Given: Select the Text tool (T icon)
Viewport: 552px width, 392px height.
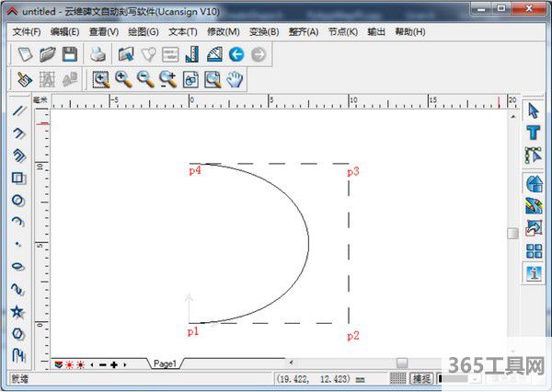Looking at the screenshot, I should [x=533, y=133].
